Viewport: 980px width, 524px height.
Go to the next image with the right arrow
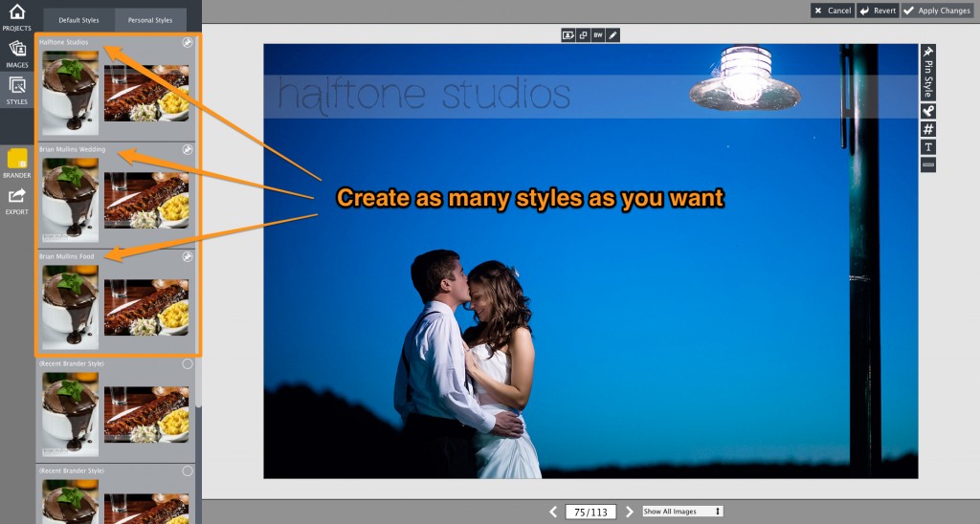630,513
